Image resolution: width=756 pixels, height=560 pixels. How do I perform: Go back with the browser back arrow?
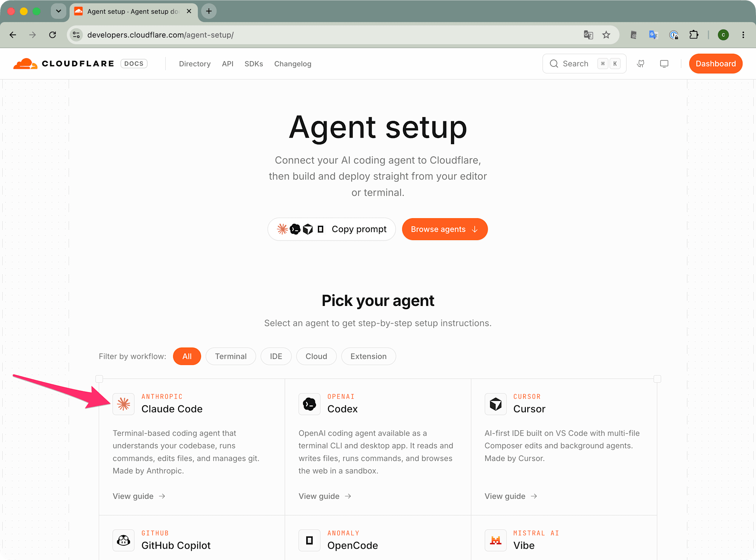point(13,35)
